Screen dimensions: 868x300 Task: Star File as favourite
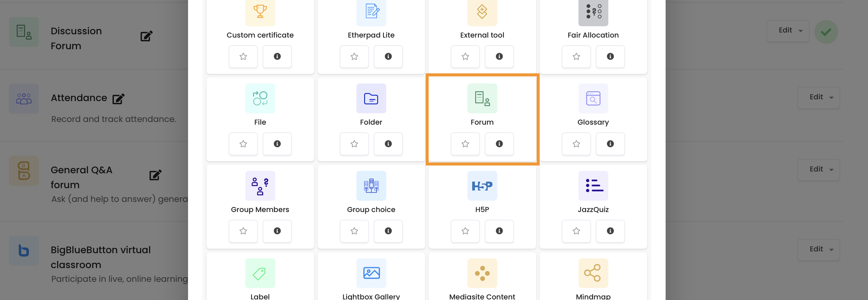(x=243, y=144)
